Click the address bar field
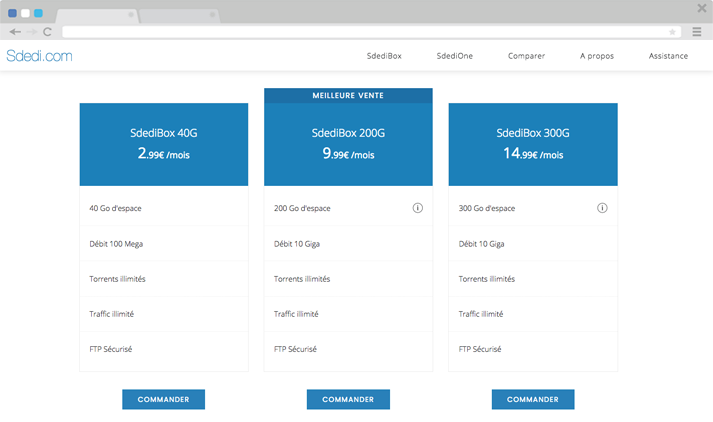The image size is (713, 422). click(372, 32)
